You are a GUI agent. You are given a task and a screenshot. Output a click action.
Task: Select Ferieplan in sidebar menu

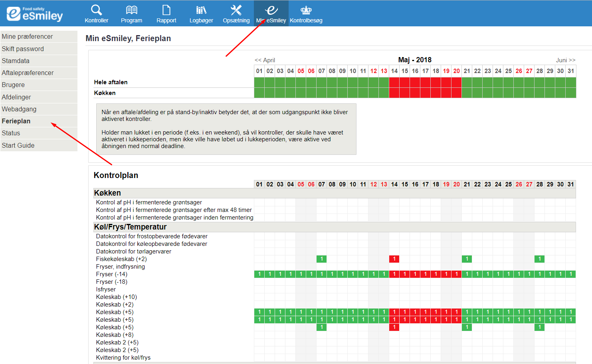click(16, 121)
